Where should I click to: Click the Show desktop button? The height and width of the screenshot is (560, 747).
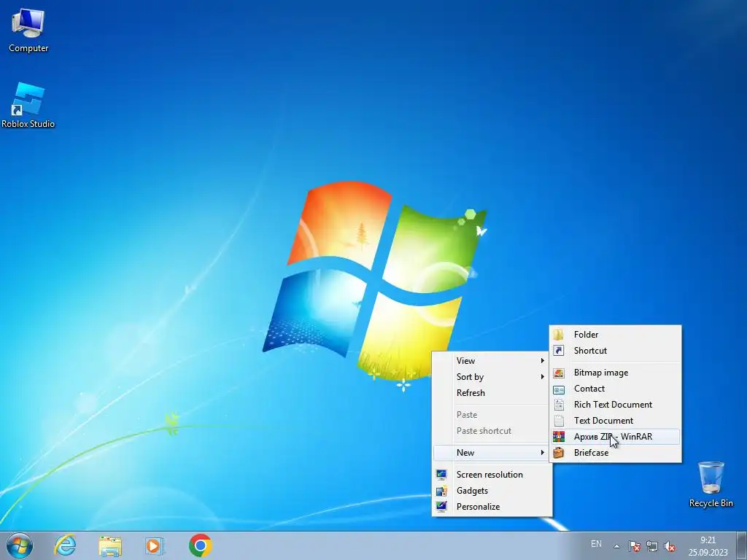[741, 545]
